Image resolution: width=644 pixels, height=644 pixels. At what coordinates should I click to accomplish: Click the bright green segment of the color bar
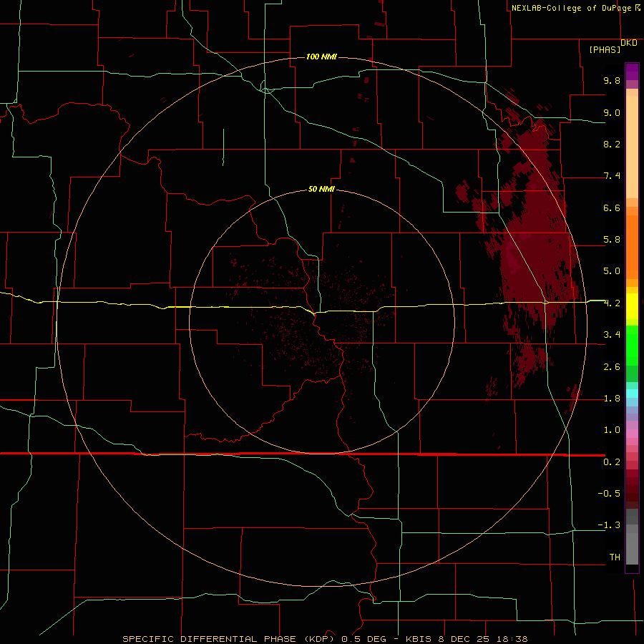tap(632, 346)
